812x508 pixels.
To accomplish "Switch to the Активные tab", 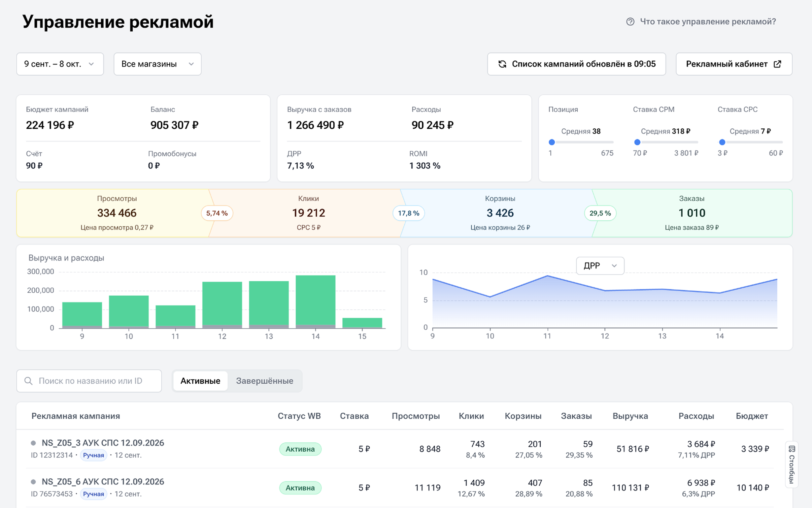I will (200, 381).
